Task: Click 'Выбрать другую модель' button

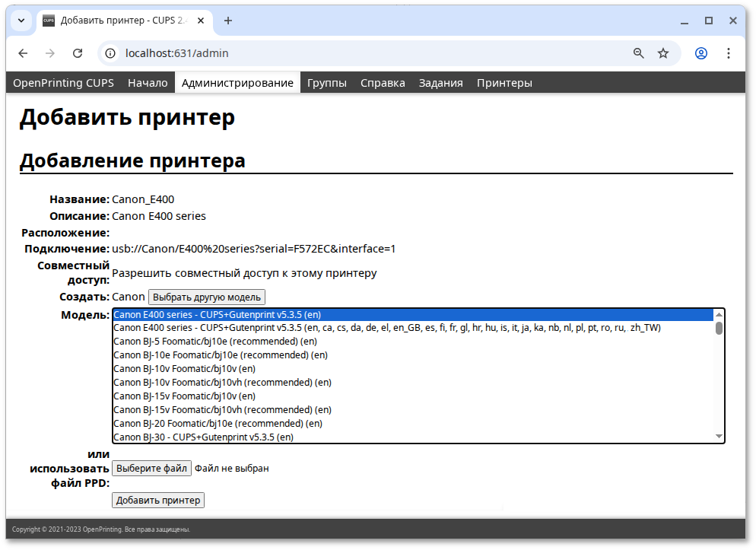Action: [x=206, y=297]
